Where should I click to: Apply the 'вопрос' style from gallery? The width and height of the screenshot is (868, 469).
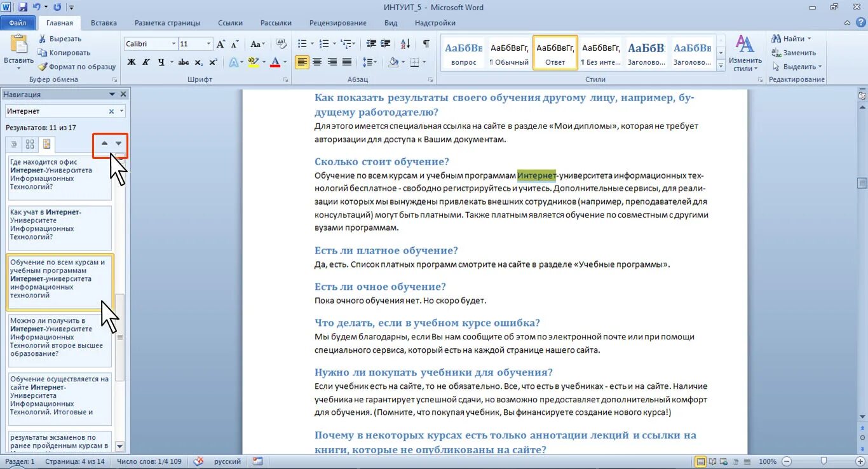pos(463,53)
